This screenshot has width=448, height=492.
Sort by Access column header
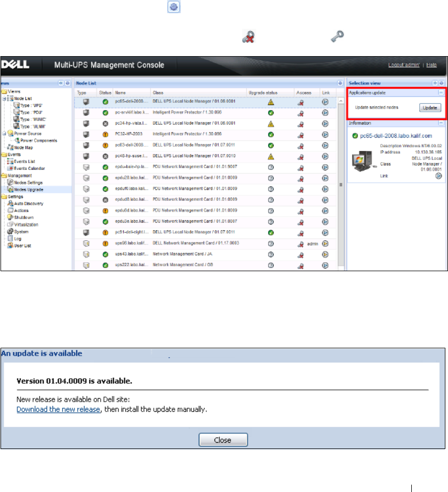[307, 92]
